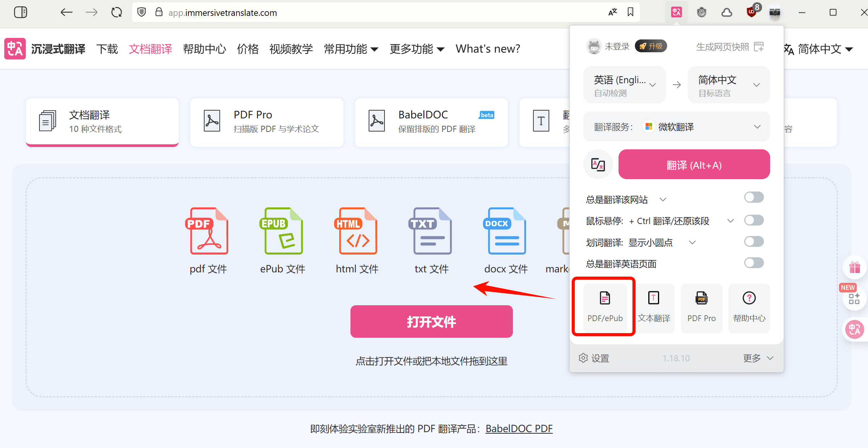Open target language 简体中文 dropdown in popup

729,85
